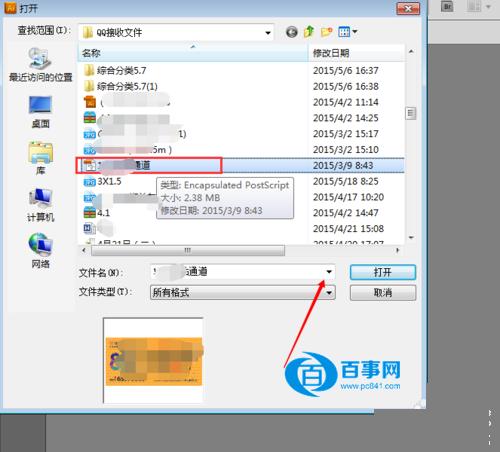Click the file preview thumbnail
The width and height of the screenshot is (500, 452).
click(x=154, y=361)
